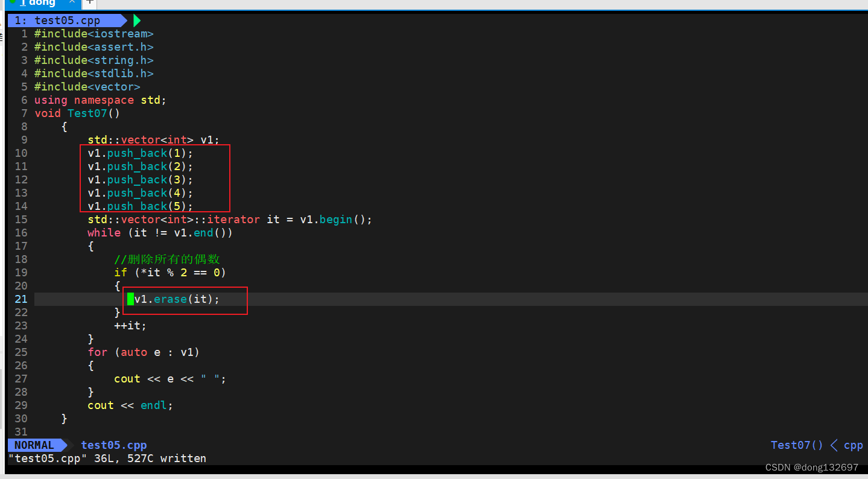The width and height of the screenshot is (868, 479).
Task: Click the "++it;" increment statement
Action: 130,326
